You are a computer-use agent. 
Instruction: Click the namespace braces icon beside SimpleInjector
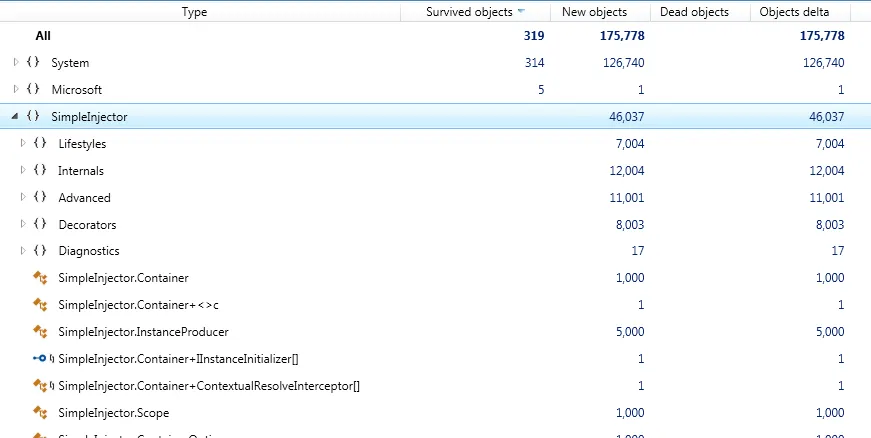tap(33, 116)
